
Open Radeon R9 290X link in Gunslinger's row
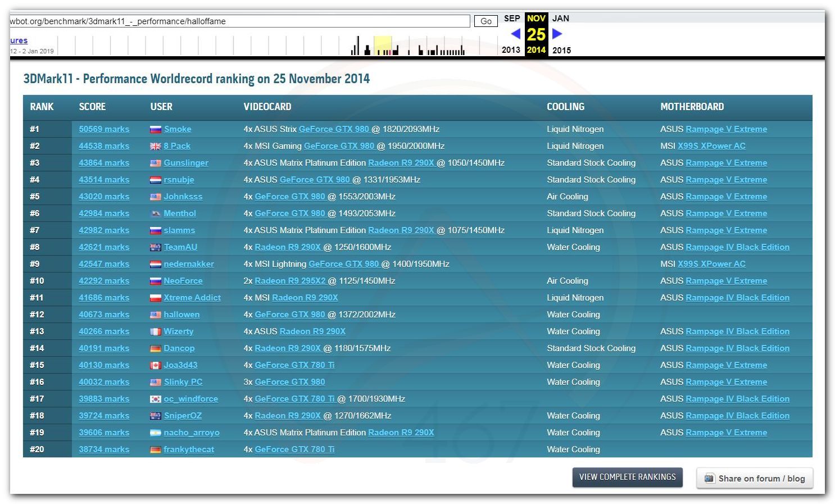401,163
